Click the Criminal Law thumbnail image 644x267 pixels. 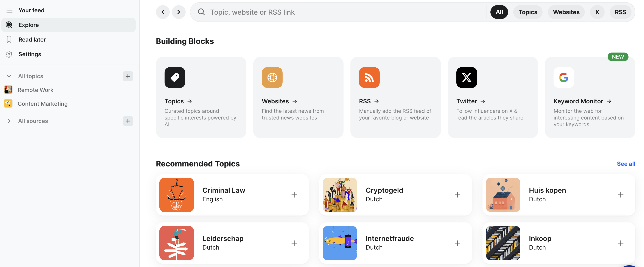point(176,195)
